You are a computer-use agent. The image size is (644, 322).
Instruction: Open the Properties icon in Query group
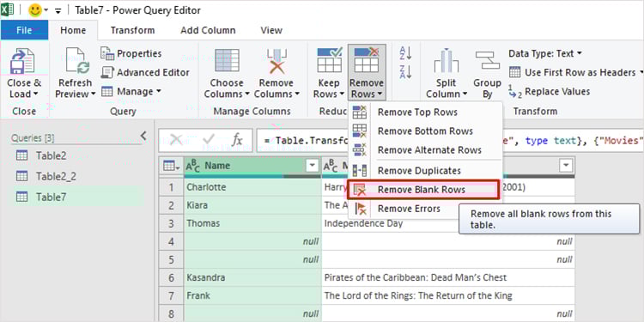107,53
